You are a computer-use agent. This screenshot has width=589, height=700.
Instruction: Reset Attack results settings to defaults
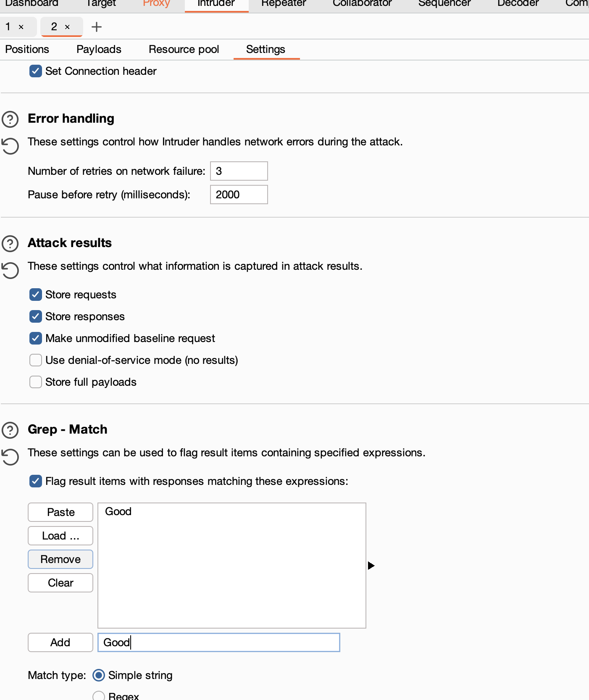(x=10, y=271)
